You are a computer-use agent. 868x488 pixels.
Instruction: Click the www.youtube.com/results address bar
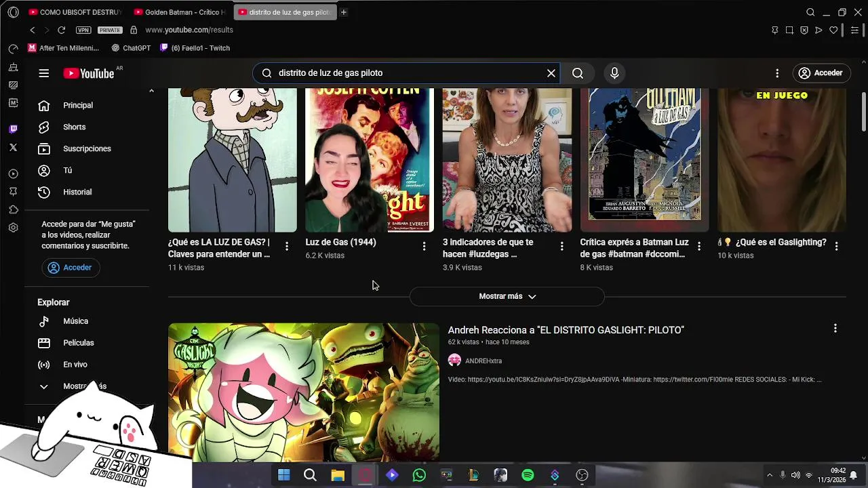pyautogui.click(x=189, y=30)
